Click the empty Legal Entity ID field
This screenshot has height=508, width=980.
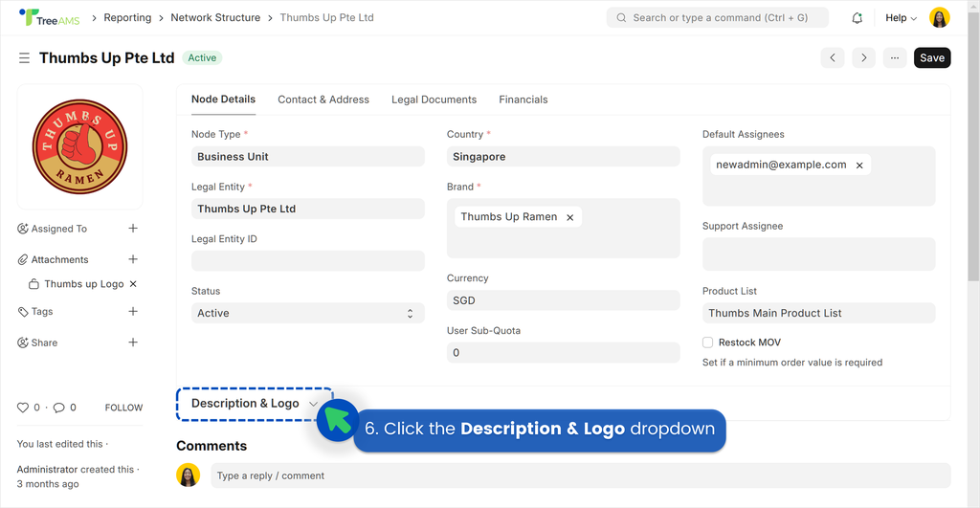[307, 260]
